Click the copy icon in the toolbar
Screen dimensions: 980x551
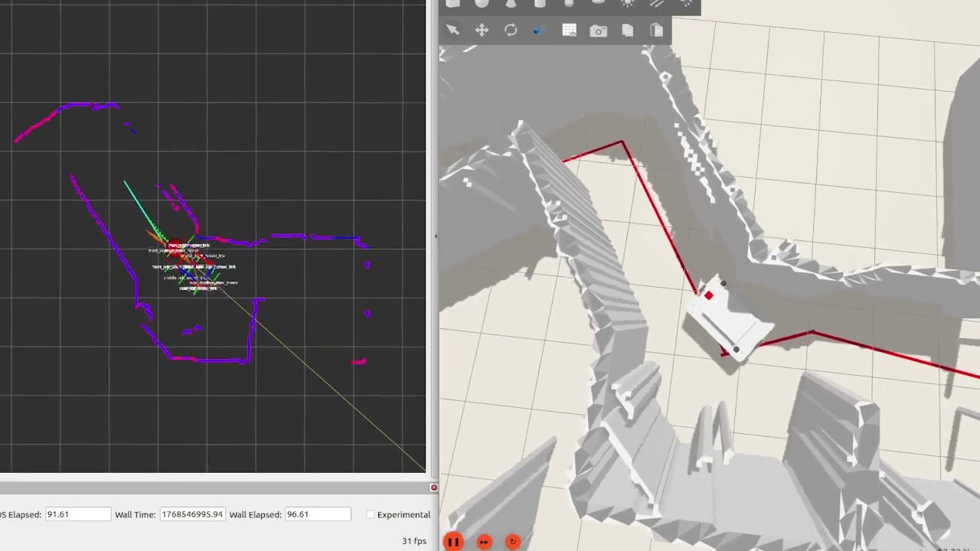click(628, 30)
